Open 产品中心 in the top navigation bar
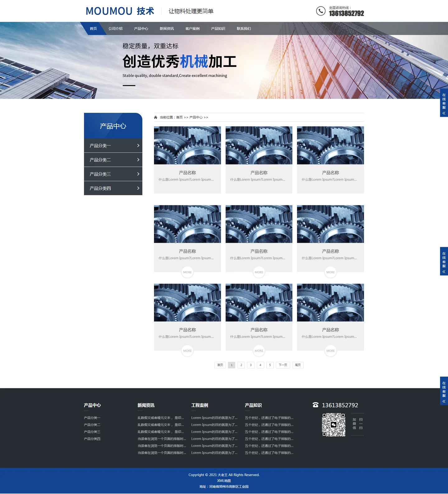This screenshot has width=448, height=494. 141,29
